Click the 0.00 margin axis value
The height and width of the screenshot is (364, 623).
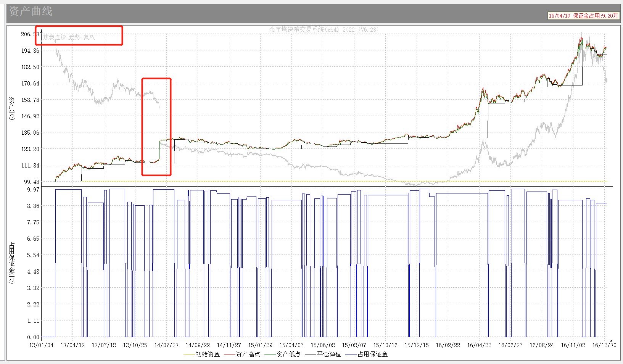[x=33, y=337]
